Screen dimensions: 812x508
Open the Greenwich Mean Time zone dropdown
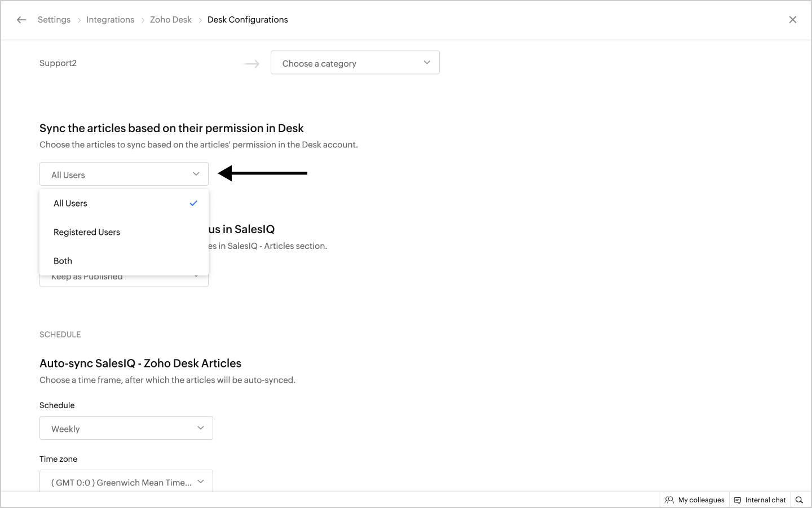tap(126, 481)
